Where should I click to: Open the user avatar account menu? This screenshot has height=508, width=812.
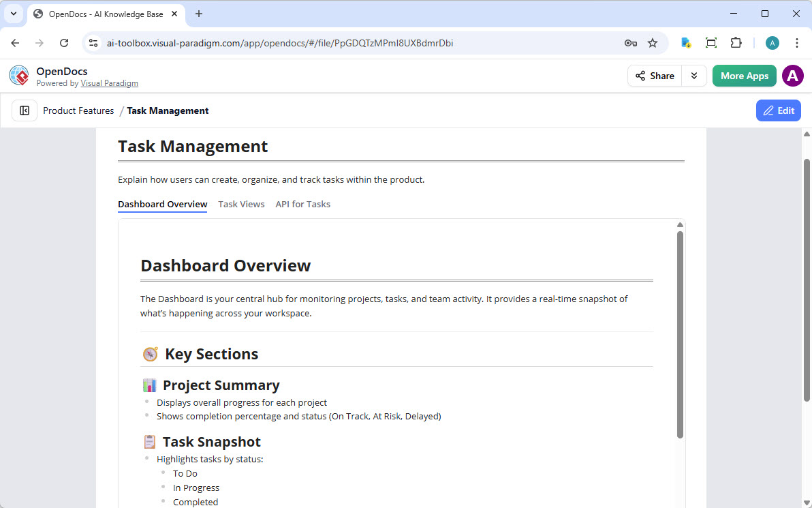[792, 76]
